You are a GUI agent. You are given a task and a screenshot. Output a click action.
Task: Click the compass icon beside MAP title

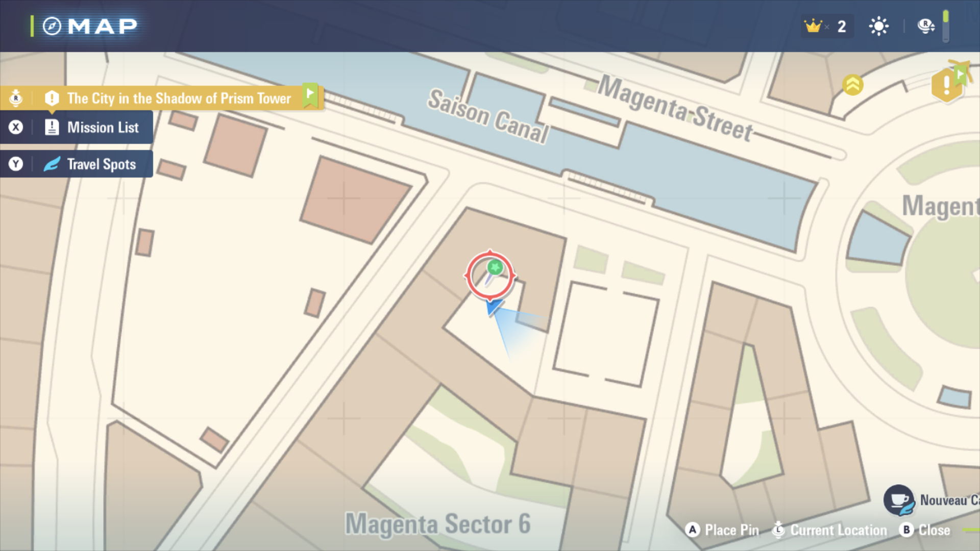[x=52, y=26]
